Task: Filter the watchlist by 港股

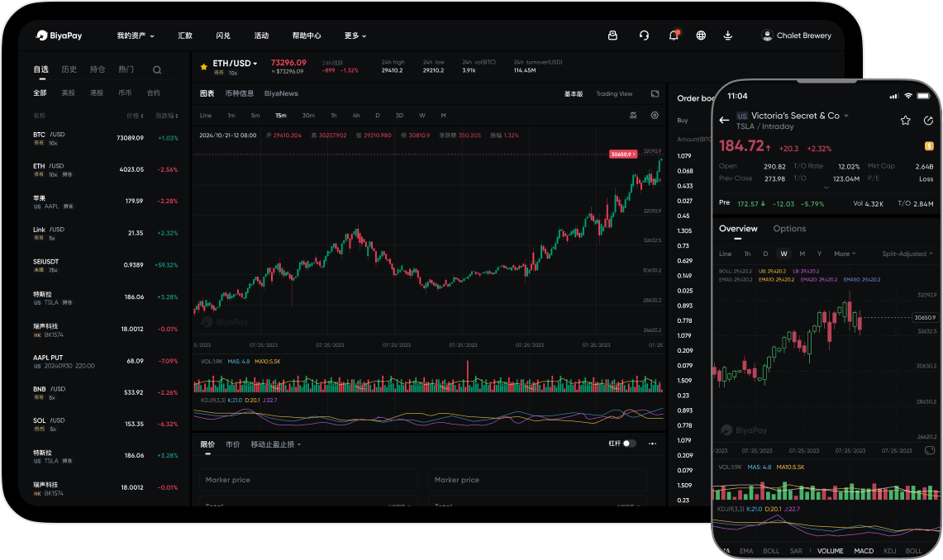Action: point(96,93)
